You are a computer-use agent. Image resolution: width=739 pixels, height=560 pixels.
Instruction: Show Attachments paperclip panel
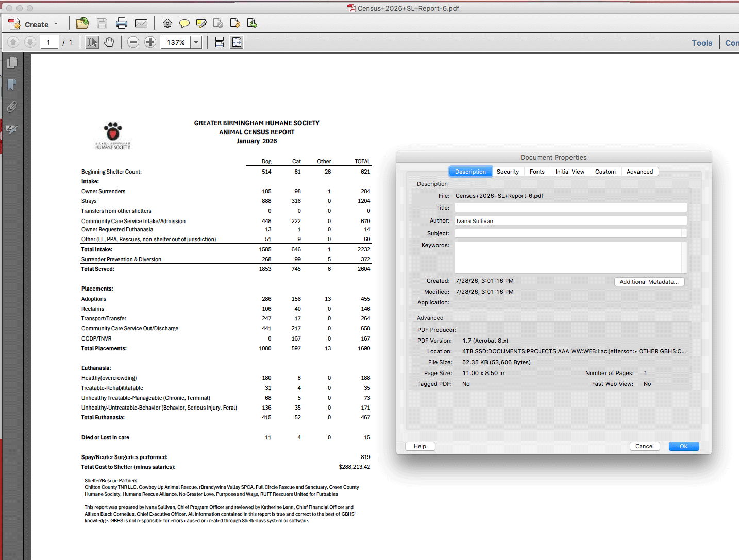click(x=12, y=107)
